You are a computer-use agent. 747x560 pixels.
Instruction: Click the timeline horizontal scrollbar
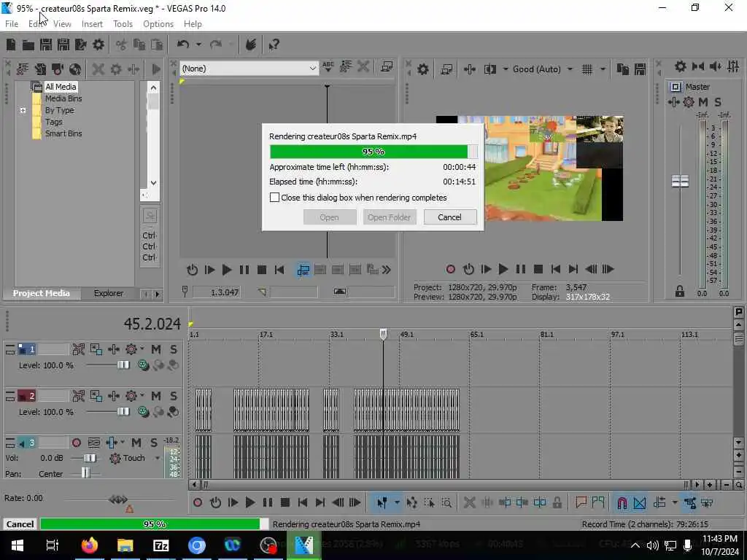[445, 485]
